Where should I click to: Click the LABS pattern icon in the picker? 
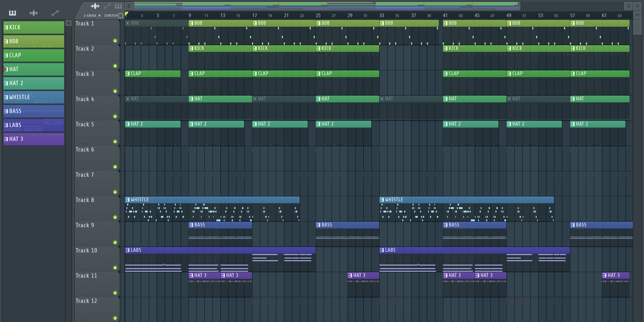coord(6,125)
